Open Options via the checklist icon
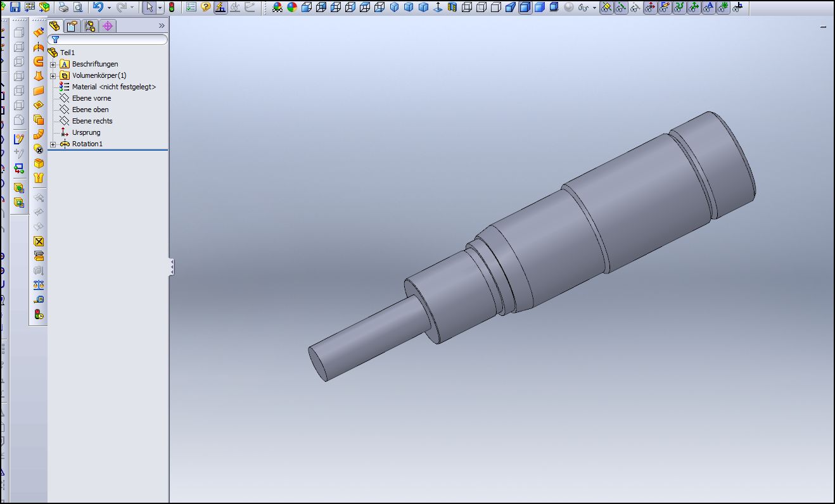 [x=191, y=8]
